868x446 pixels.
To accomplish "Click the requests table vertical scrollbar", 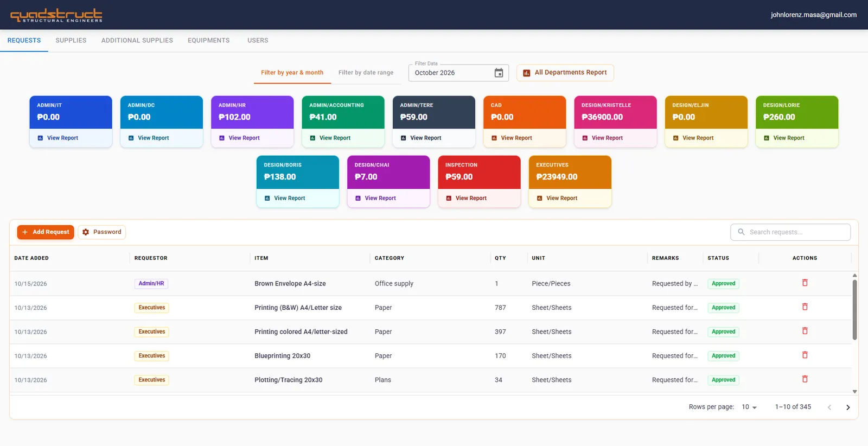I will pos(854,309).
